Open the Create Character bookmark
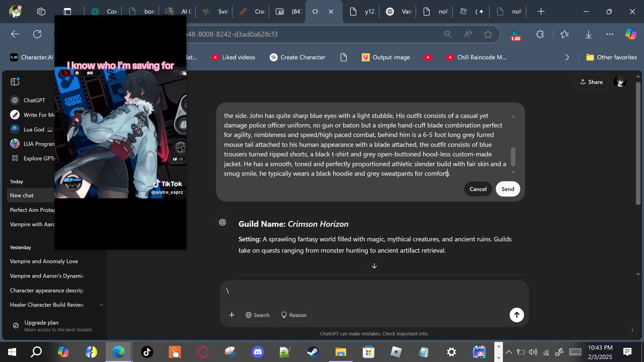The width and height of the screenshot is (644, 362). point(297,57)
